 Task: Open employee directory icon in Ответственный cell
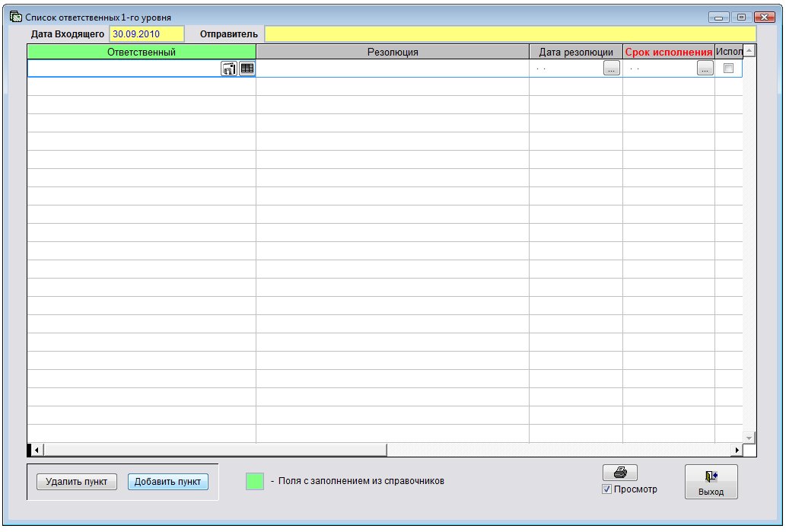(x=229, y=68)
